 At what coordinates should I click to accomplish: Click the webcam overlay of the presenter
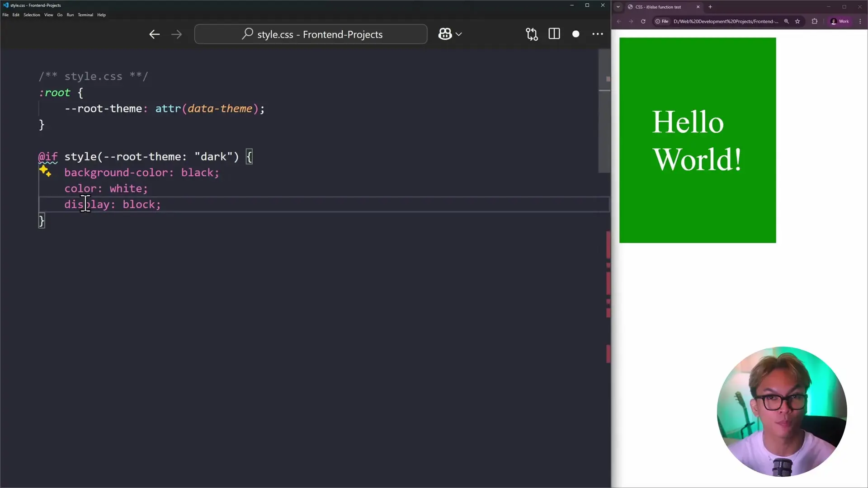[x=782, y=412]
